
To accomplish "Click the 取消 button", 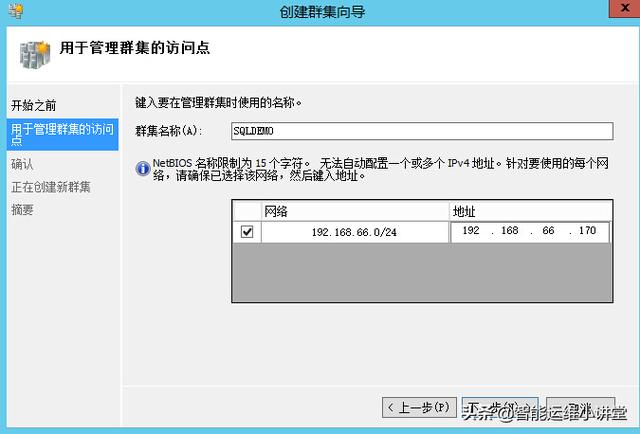I will pyautogui.click(x=580, y=407).
